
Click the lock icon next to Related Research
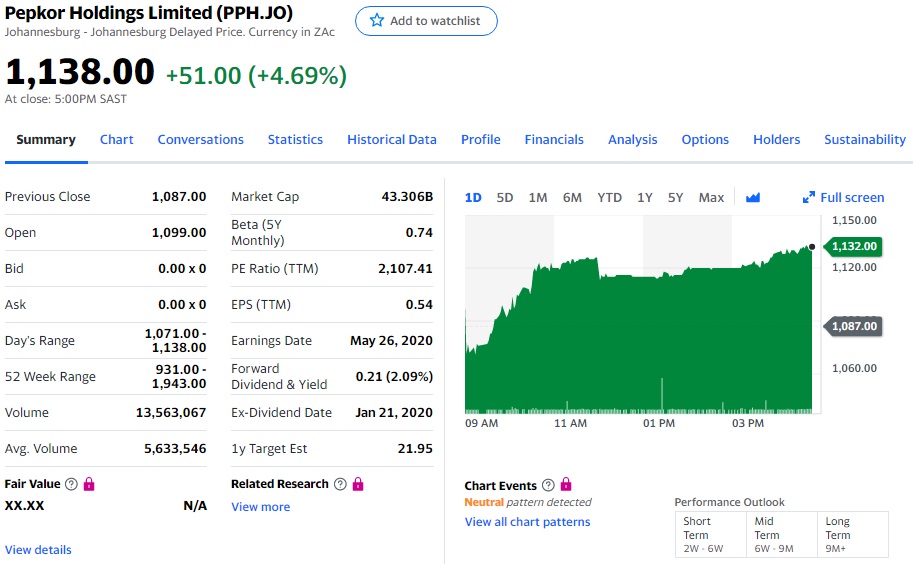[358, 484]
